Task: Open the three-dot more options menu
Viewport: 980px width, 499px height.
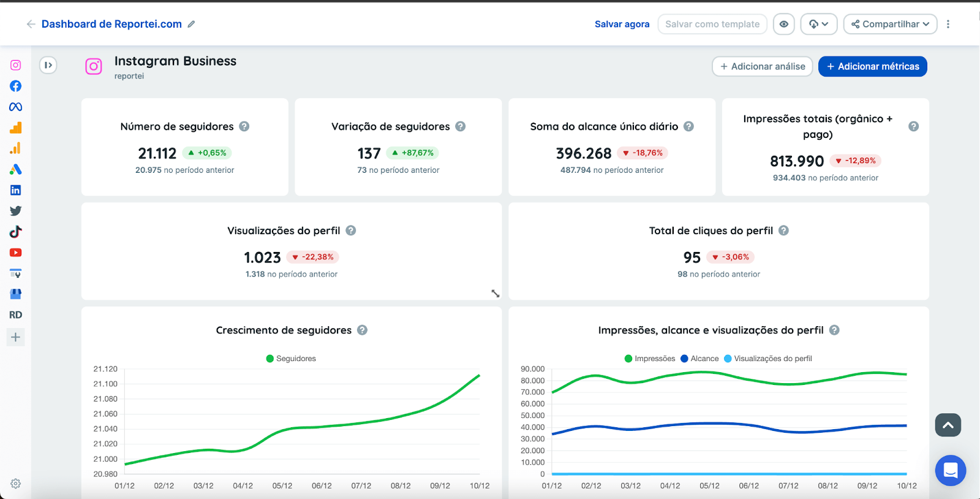Action: pos(948,24)
